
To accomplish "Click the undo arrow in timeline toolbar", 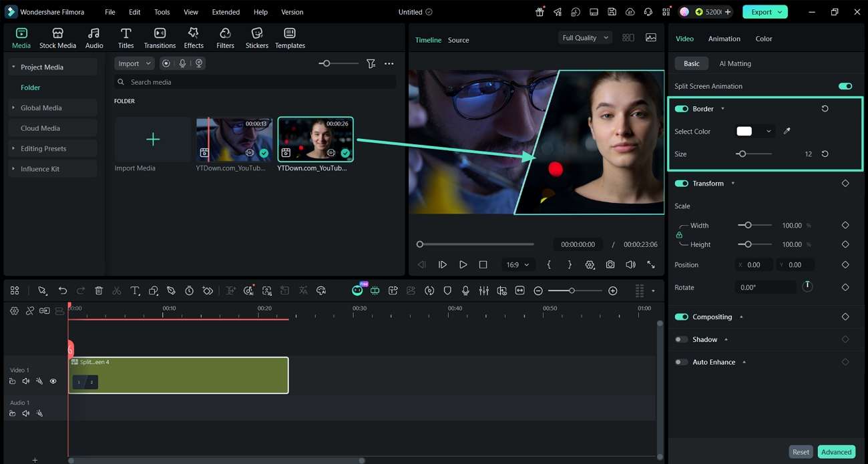I will [x=62, y=290].
